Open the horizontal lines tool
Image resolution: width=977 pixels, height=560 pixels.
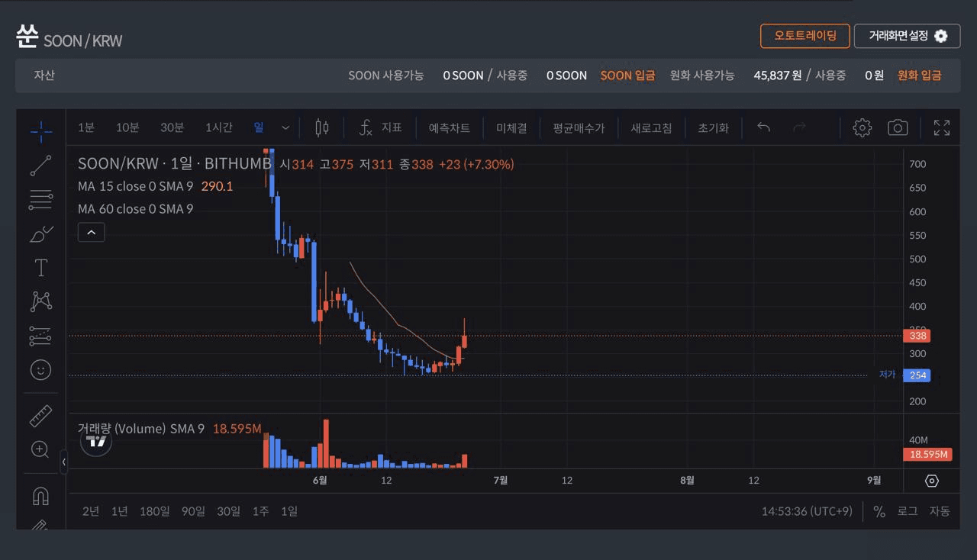[x=41, y=201]
